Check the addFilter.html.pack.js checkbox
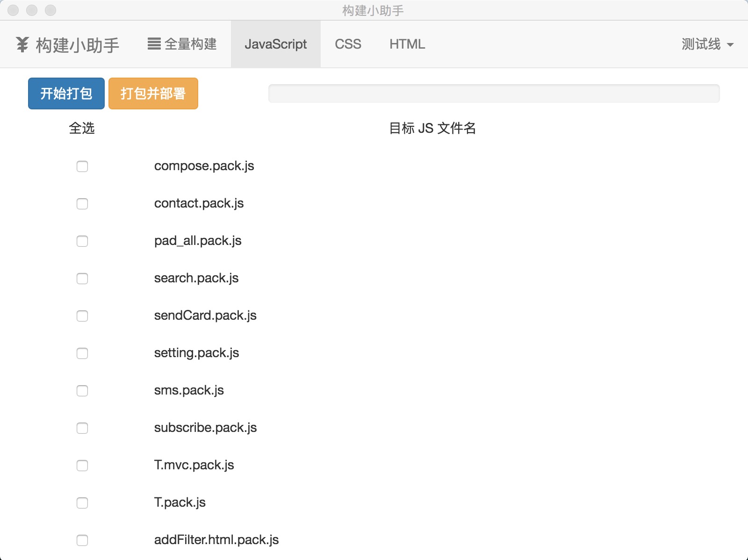The image size is (748, 560). [x=82, y=540]
